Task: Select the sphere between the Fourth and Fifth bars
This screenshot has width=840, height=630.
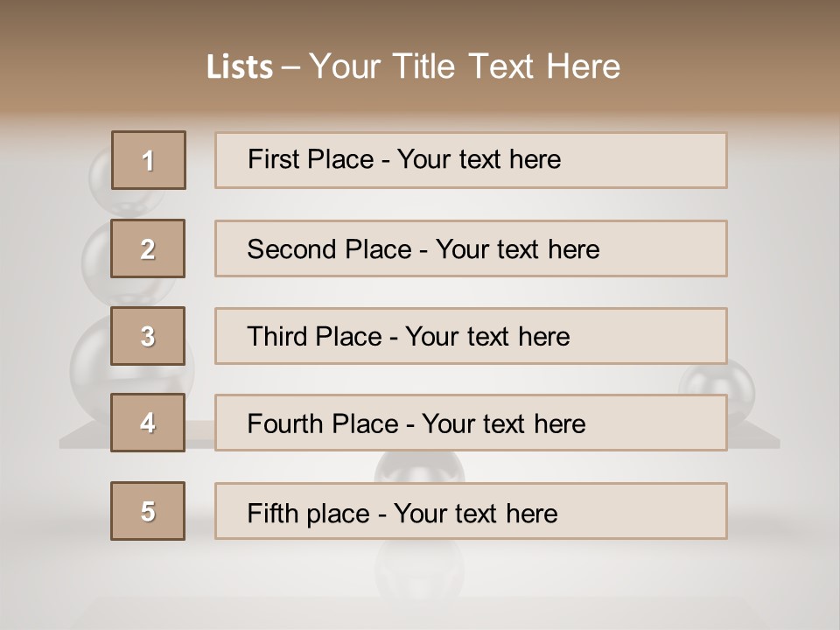Action: 420,466
